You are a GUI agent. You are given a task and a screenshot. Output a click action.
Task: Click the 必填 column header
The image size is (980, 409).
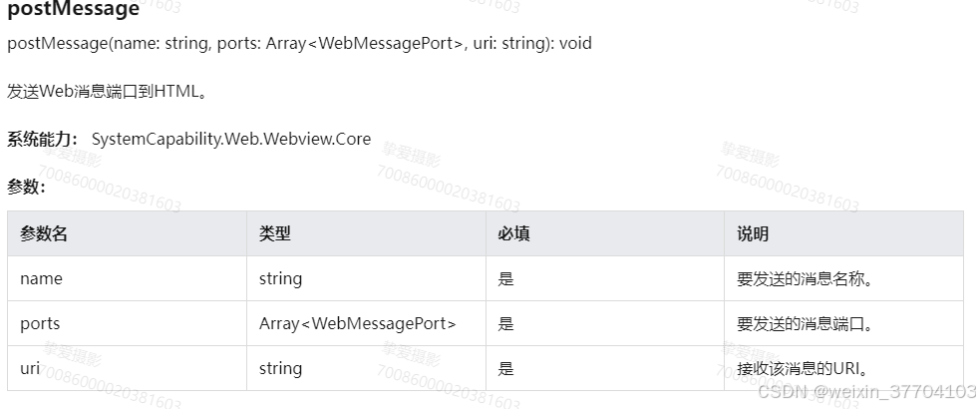coord(513,233)
